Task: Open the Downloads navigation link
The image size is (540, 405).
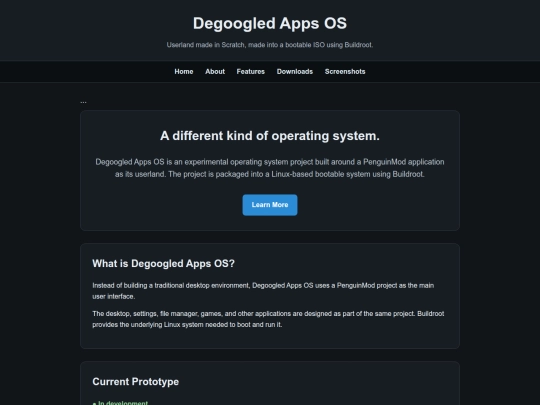Action: point(295,72)
